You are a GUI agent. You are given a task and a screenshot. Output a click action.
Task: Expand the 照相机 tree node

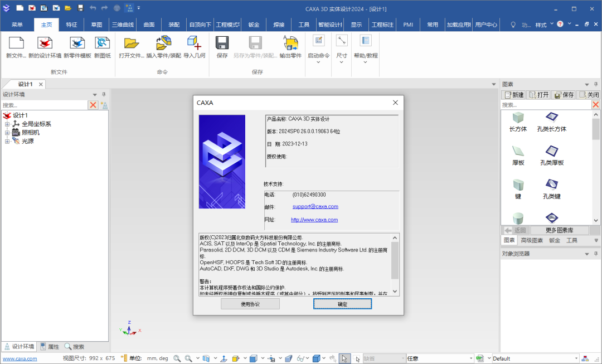[x=7, y=133]
